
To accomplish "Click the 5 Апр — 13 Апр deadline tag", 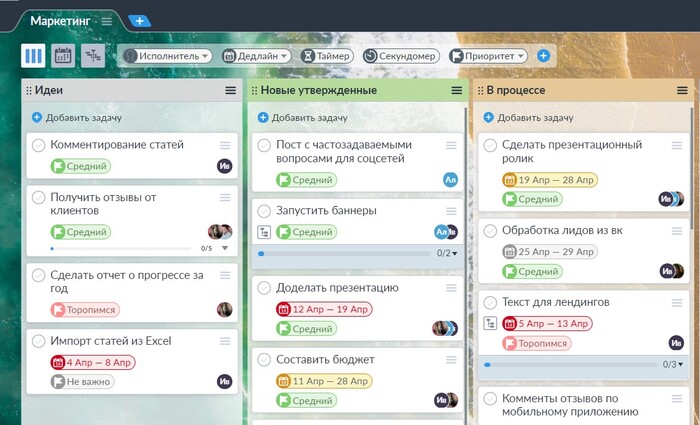I will point(547,323).
